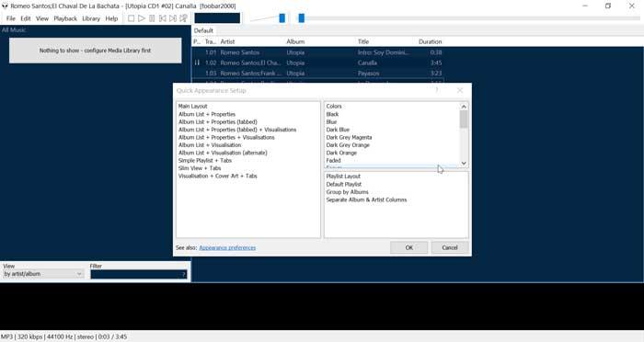Open the Library menu

[91, 18]
